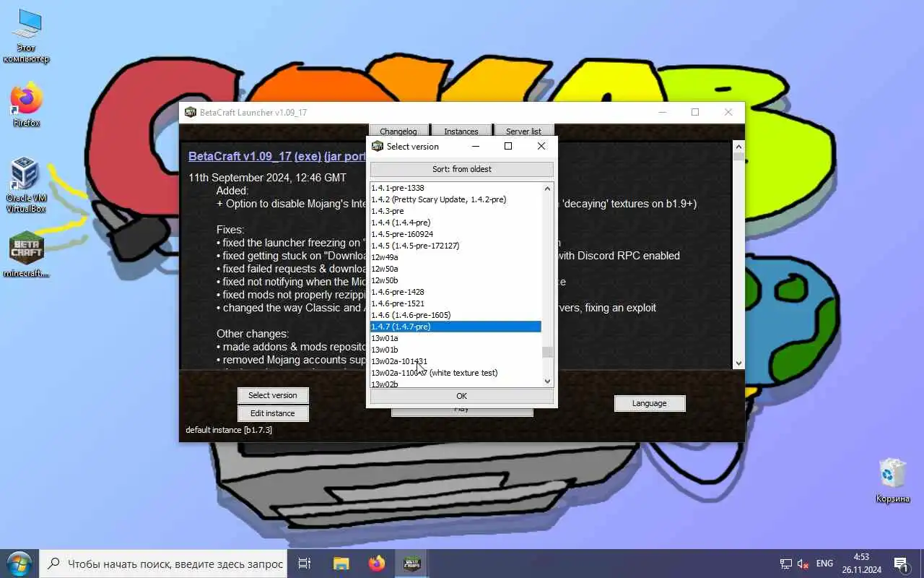Viewport: 924px width, 578px height.
Task: Confirm selection with OK button
Action: [462, 396]
